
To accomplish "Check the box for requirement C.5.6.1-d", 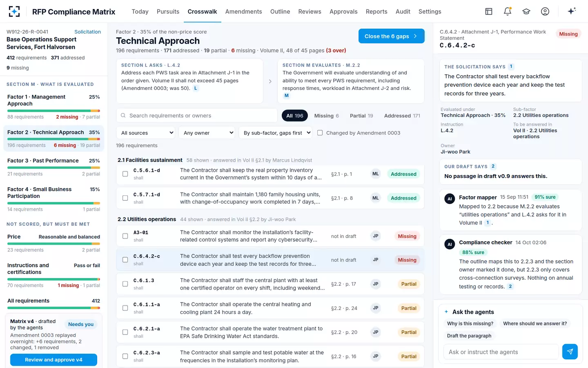I will tap(125, 174).
